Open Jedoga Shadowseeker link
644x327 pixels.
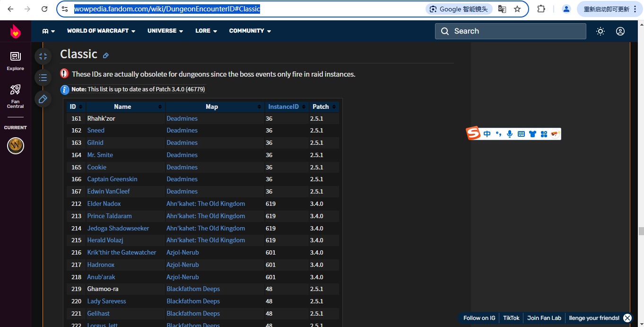coord(118,229)
